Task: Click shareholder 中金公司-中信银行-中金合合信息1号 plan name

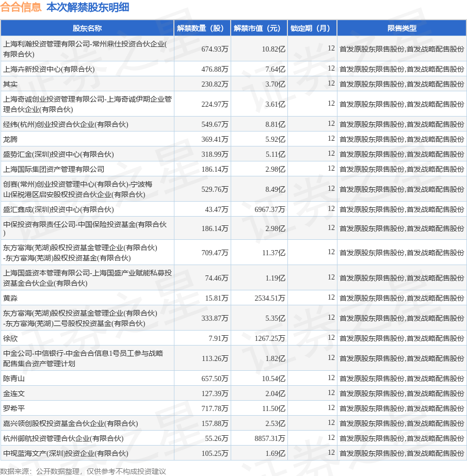Action: pyautogui.click(x=83, y=358)
